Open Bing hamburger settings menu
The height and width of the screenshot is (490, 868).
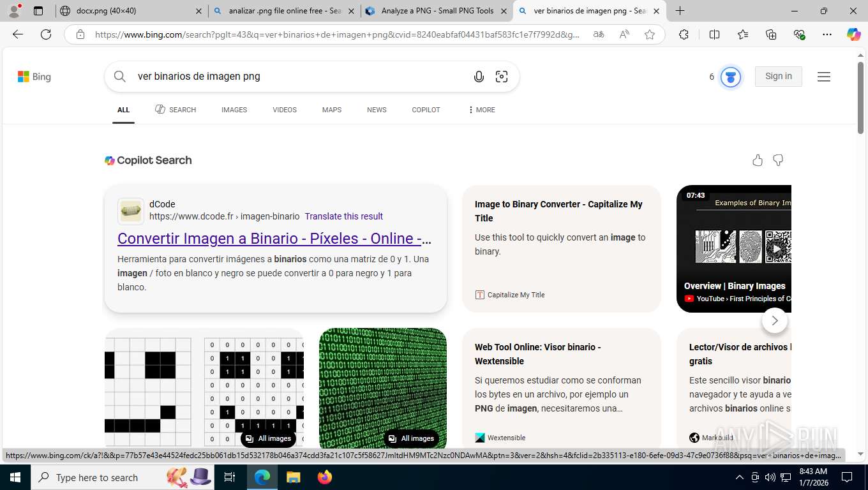pyautogui.click(x=824, y=77)
